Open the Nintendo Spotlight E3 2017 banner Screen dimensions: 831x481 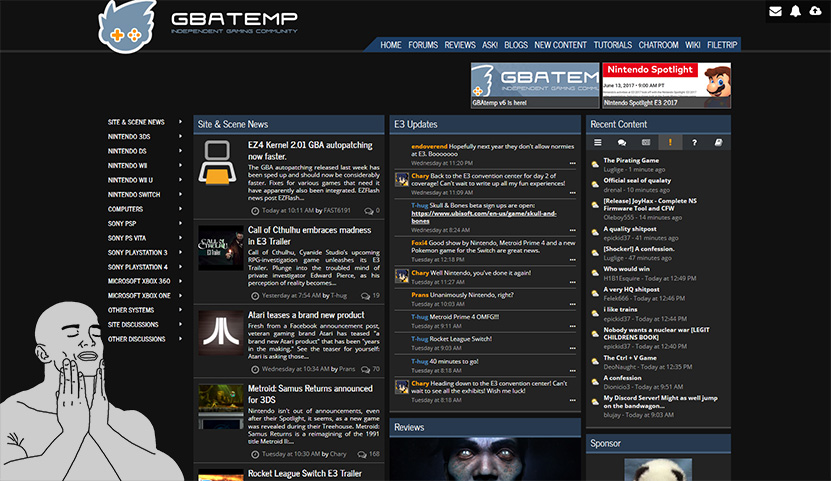pyautogui.click(x=666, y=85)
